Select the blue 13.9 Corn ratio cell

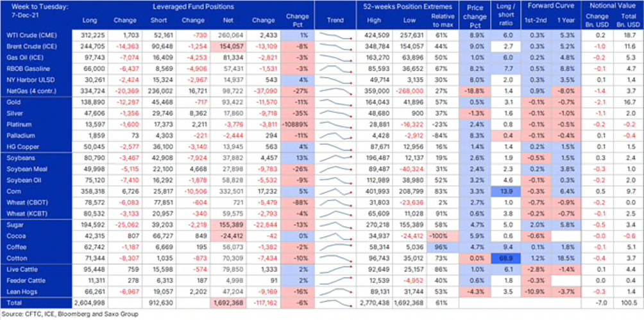tap(507, 192)
